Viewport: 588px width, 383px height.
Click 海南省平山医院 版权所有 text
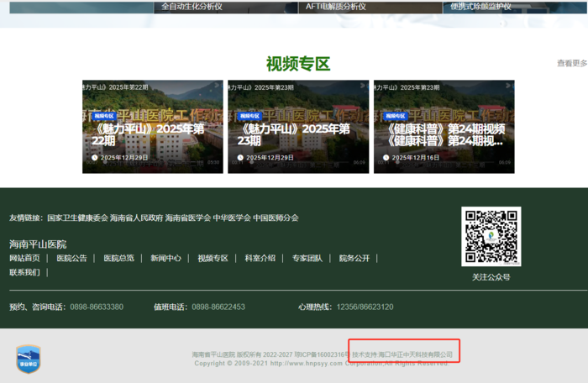(x=227, y=354)
